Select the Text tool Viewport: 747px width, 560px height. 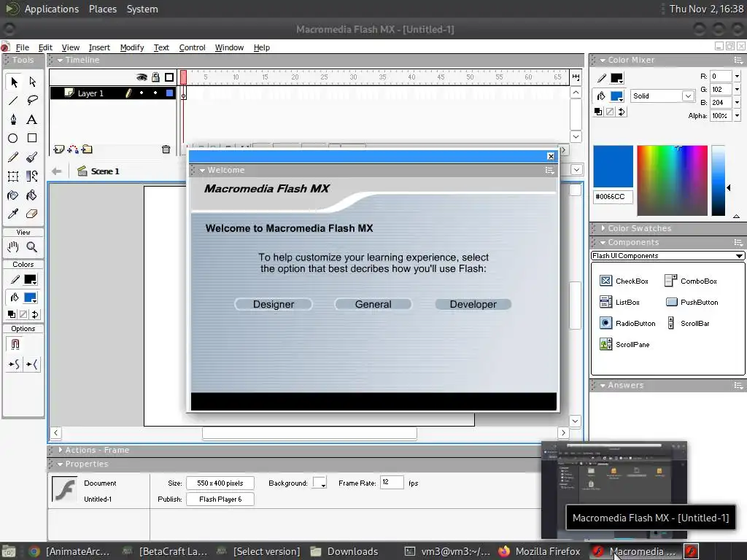tap(32, 120)
